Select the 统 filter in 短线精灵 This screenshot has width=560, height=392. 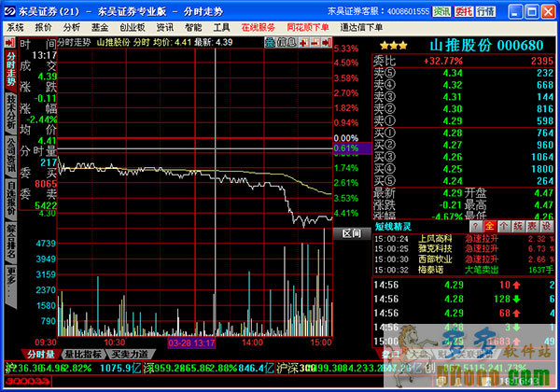(x=518, y=226)
